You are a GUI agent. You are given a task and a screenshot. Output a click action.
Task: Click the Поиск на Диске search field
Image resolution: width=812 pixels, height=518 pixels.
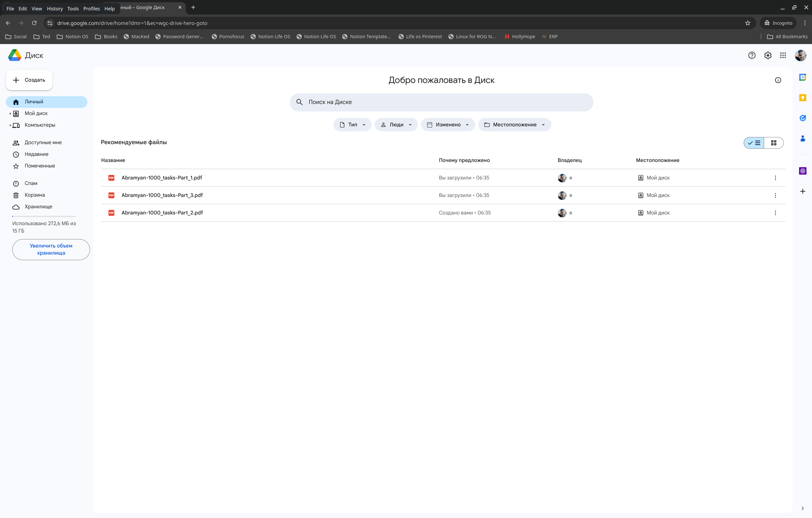pos(441,102)
